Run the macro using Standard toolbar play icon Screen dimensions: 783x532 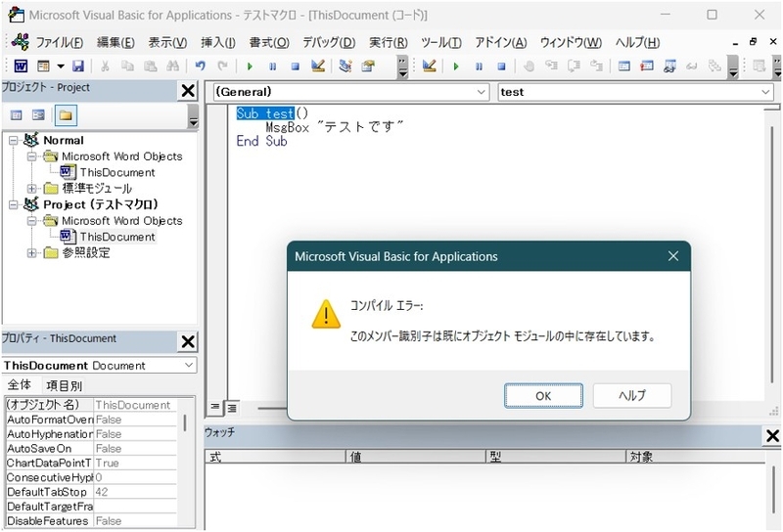pos(250,66)
